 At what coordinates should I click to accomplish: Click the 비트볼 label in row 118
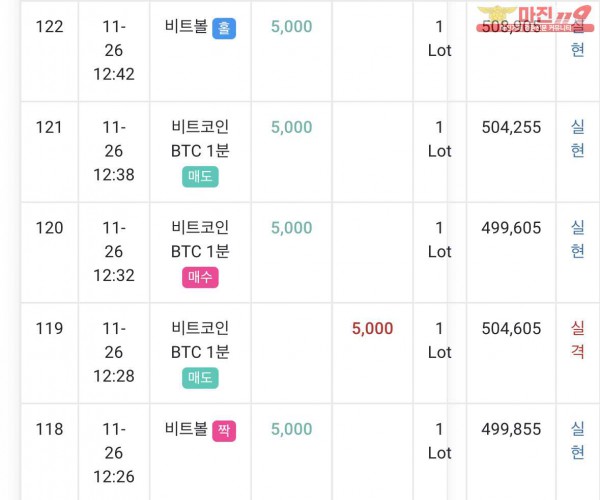186,429
